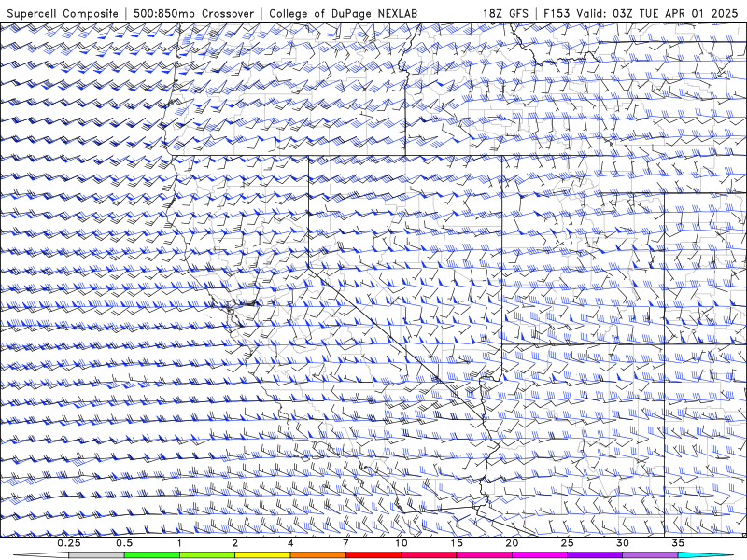
Task: Click the pink 15–20 color bar segment
Action: tap(484, 555)
